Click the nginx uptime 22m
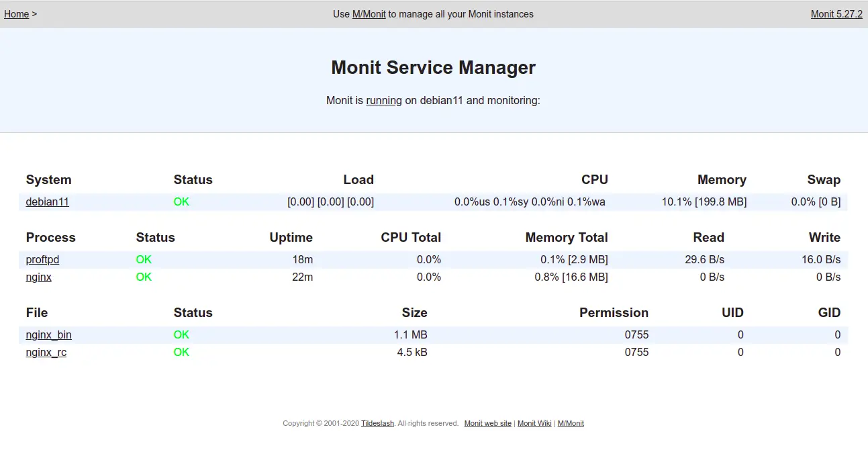 (303, 277)
